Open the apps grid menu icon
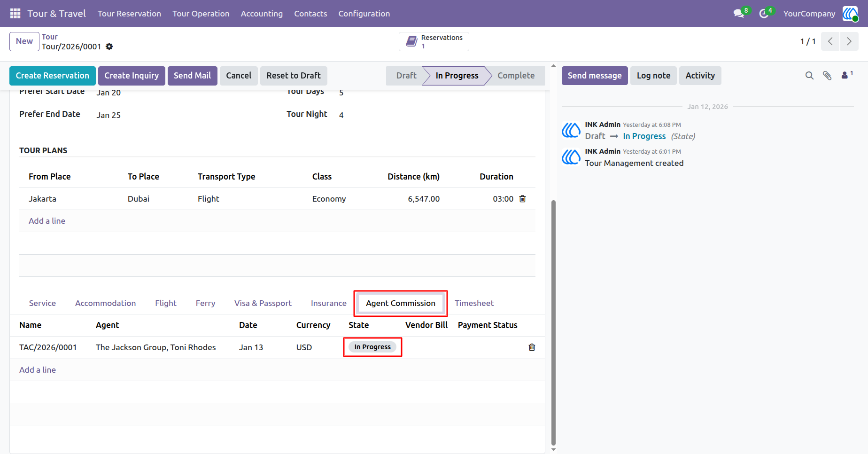 [x=15, y=14]
